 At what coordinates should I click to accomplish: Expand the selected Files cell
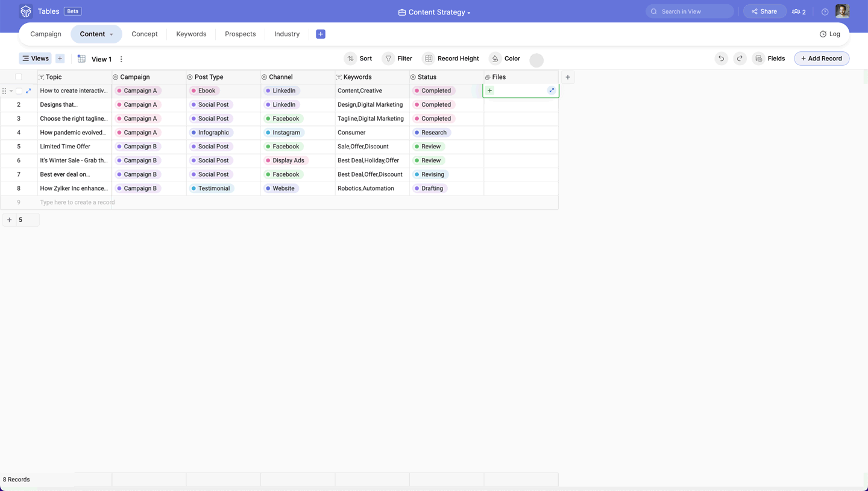tap(552, 90)
